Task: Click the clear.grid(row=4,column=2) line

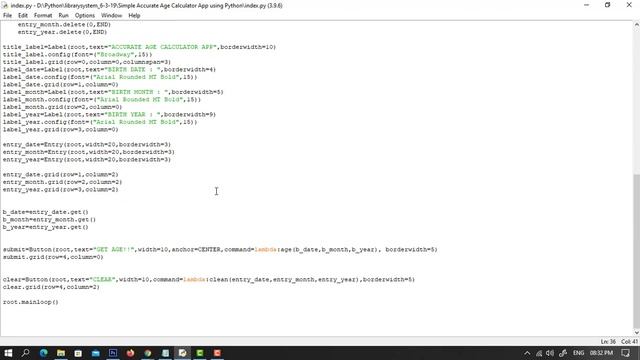Action: [x=51, y=287]
